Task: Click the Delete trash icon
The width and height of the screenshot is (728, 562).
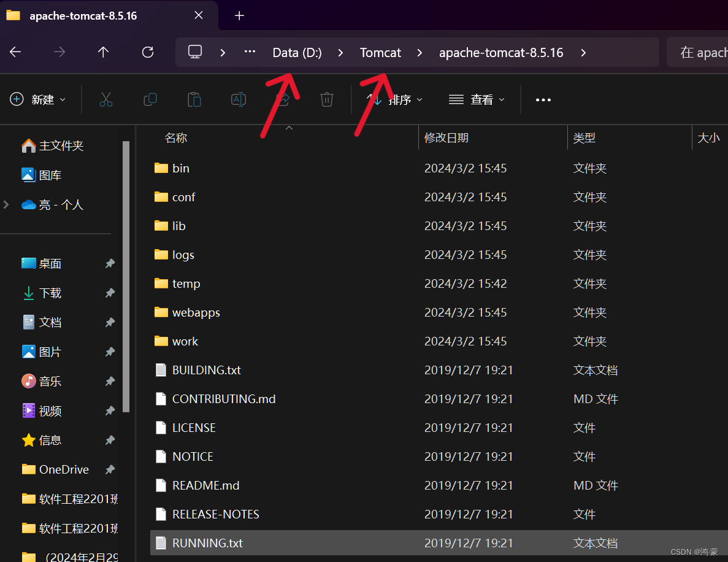Action: point(327,99)
